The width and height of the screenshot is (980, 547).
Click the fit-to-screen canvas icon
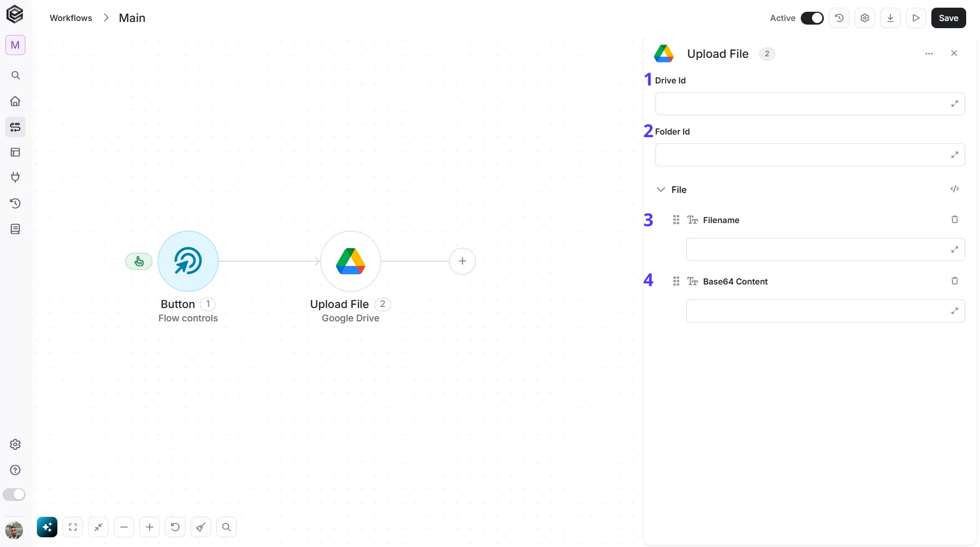click(73, 527)
